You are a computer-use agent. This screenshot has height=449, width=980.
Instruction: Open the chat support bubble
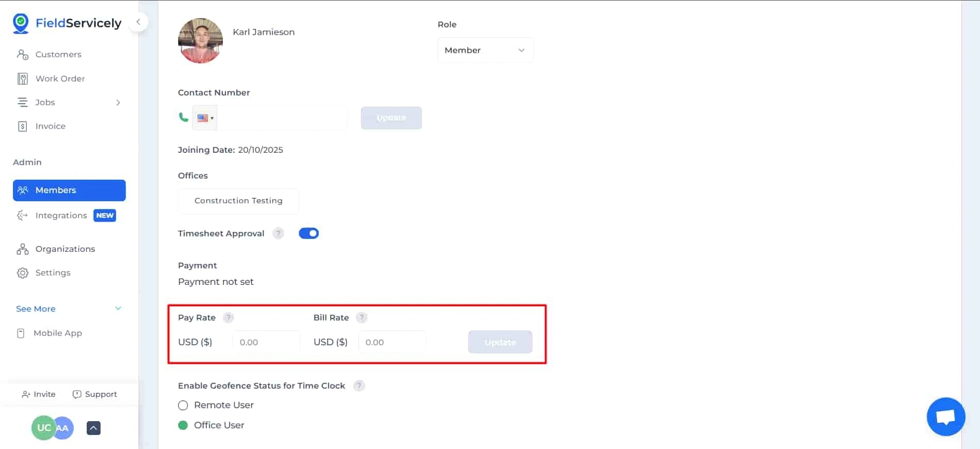tap(945, 416)
